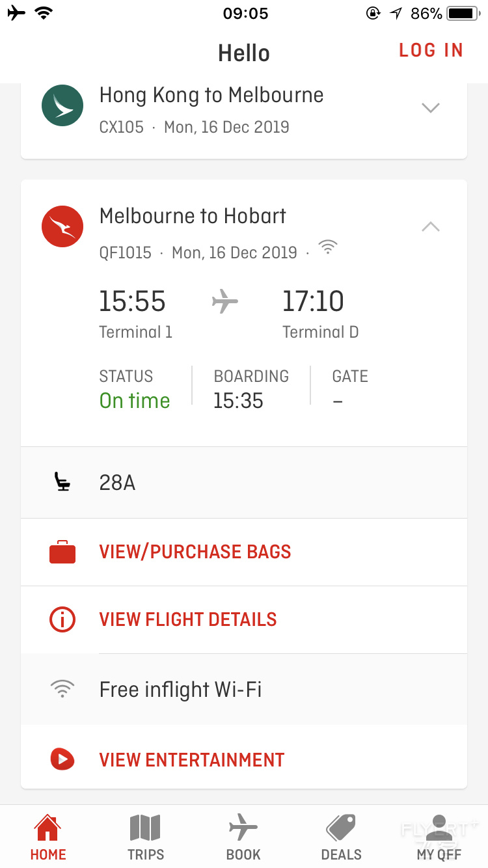Tap the red circled info icon
The height and width of the screenshot is (868, 488).
coord(62,619)
